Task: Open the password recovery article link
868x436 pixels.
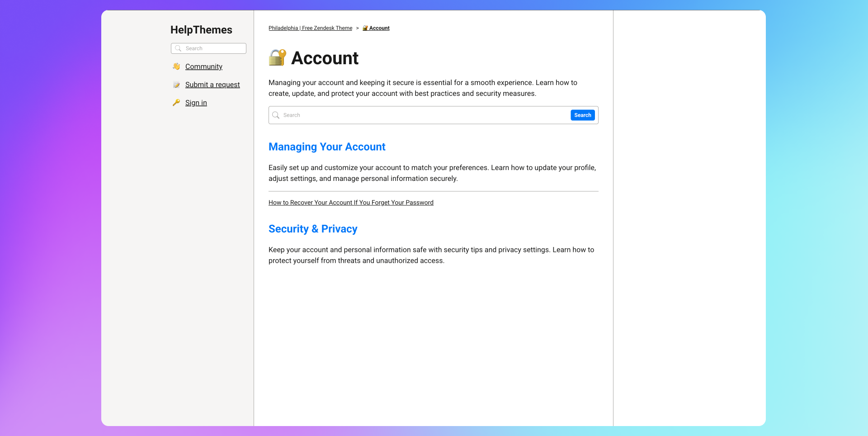Action: [x=351, y=203]
